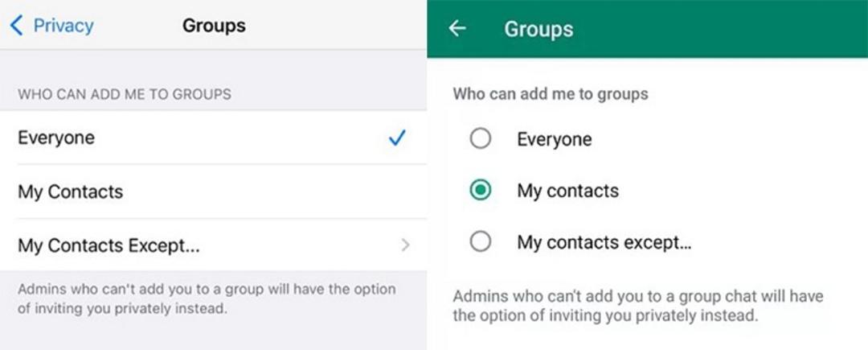Select the Everyone row in the iOS list
The image size is (868, 350).
(x=213, y=138)
